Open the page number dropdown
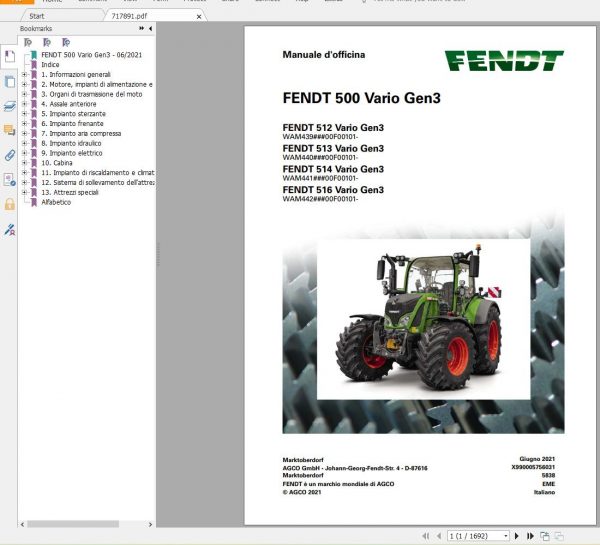Image resolution: width=600 pixels, height=545 pixels. coord(506,536)
